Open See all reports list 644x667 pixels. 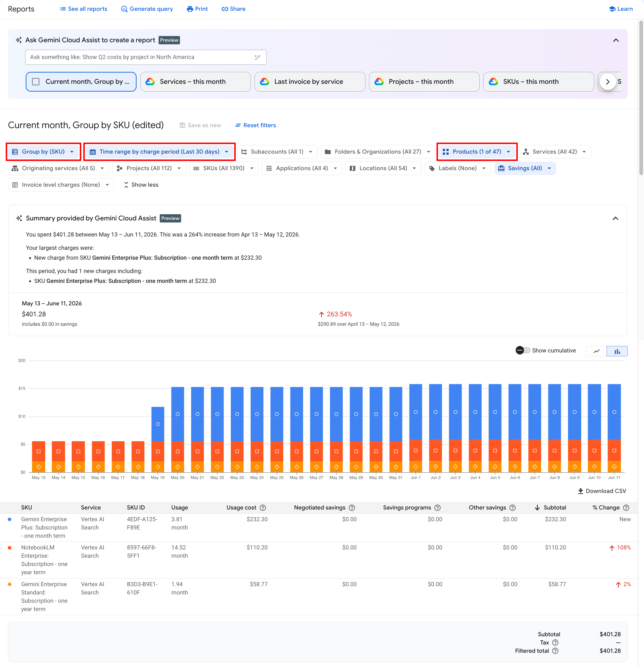click(x=83, y=9)
